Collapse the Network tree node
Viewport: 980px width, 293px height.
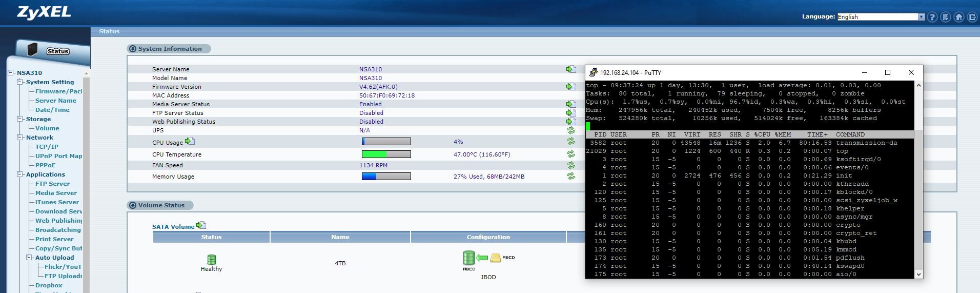[x=20, y=138]
